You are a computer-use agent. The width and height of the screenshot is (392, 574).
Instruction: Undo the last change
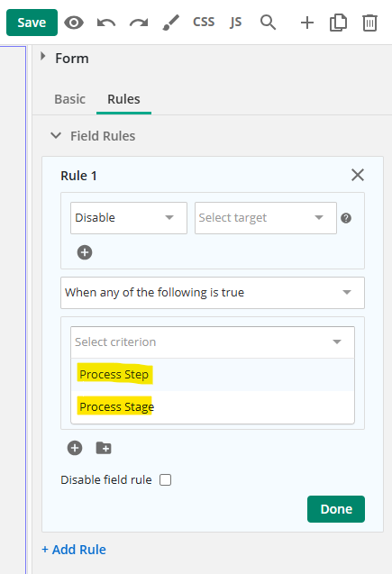point(106,23)
